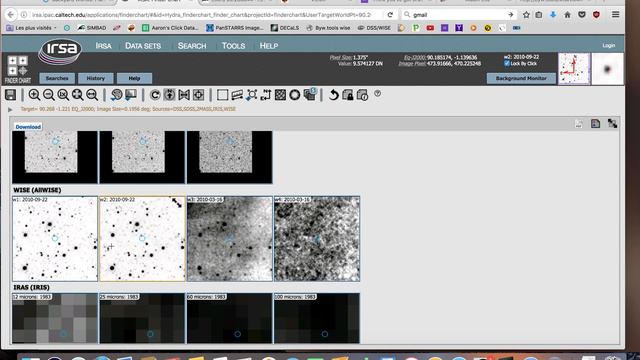
Task: Select the IRAS 60 microns 1983 image
Action: [x=229, y=318]
